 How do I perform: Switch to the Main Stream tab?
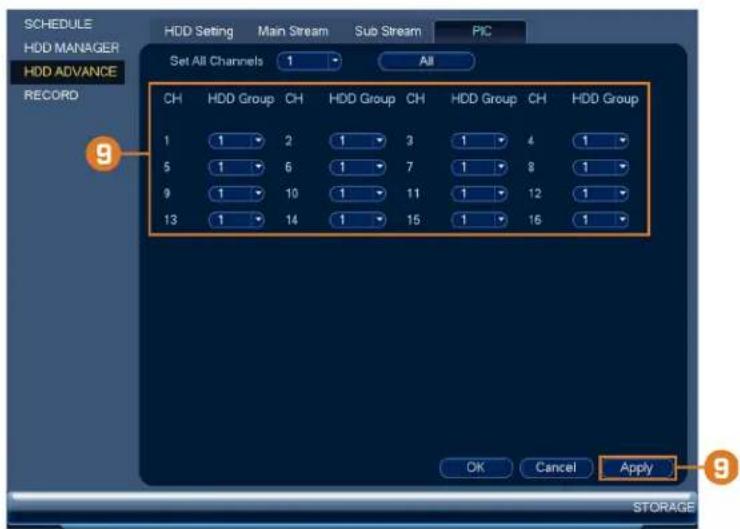pyautogui.click(x=293, y=32)
